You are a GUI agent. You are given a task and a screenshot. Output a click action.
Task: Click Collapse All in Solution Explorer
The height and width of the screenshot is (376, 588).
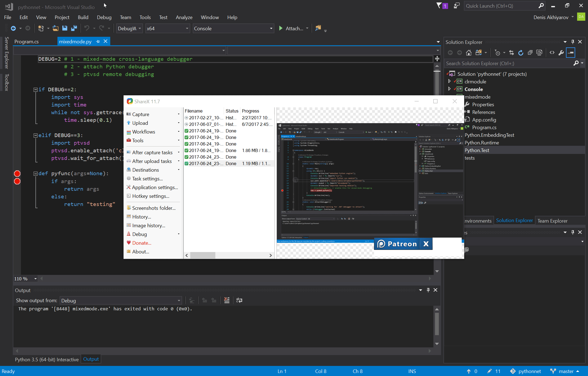click(x=530, y=53)
